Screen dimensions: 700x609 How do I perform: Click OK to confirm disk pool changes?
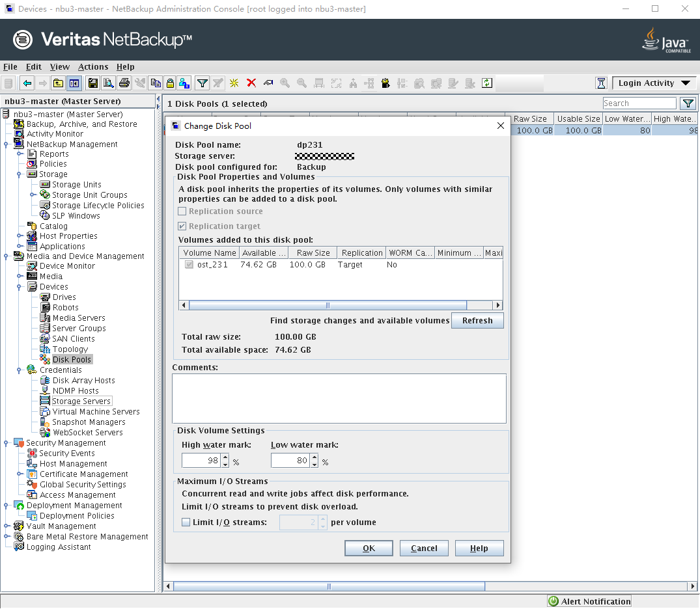pos(369,548)
